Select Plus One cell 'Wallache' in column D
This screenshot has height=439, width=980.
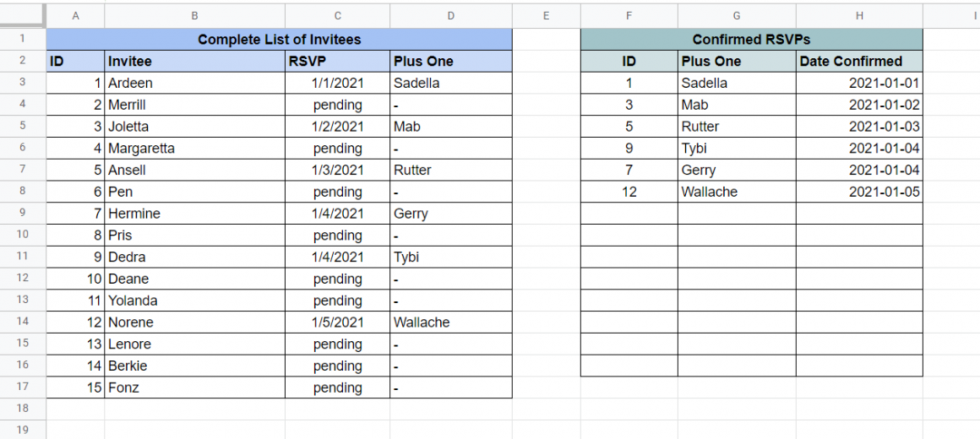click(x=450, y=322)
